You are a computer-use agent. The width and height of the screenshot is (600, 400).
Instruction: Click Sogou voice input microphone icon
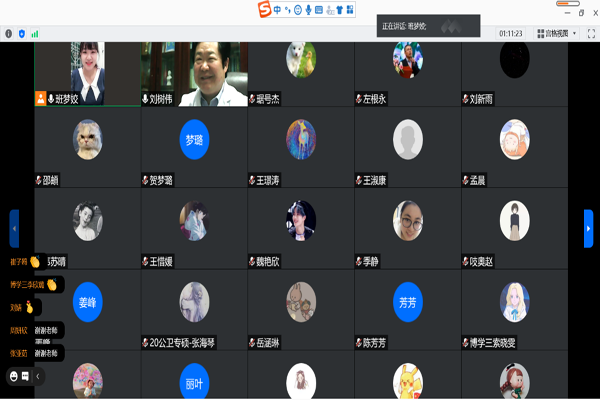tap(308, 10)
